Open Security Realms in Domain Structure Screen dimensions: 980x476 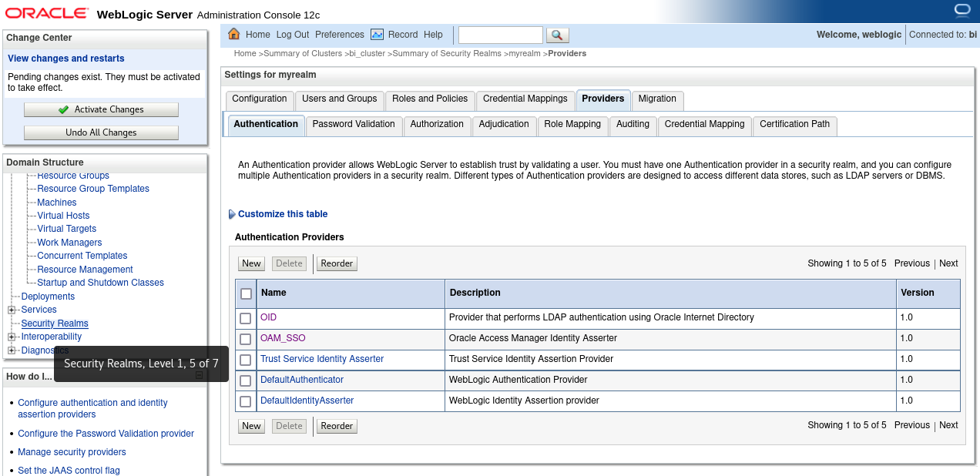tap(55, 323)
